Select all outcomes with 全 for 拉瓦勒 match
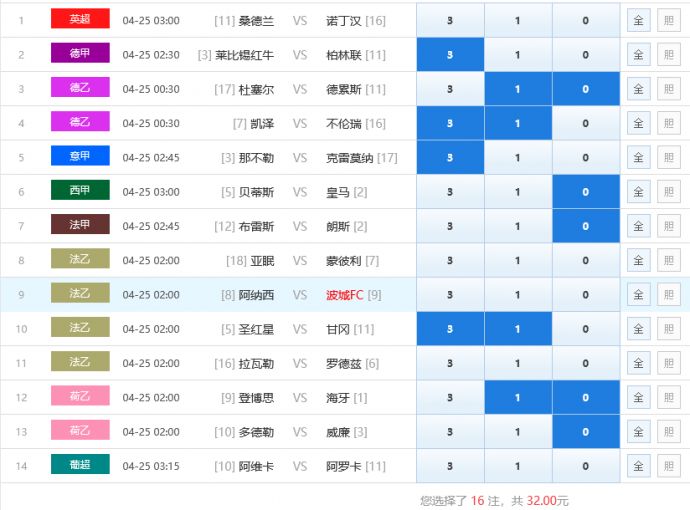Image resolution: width=690 pixels, height=510 pixels. (x=638, y=364)
